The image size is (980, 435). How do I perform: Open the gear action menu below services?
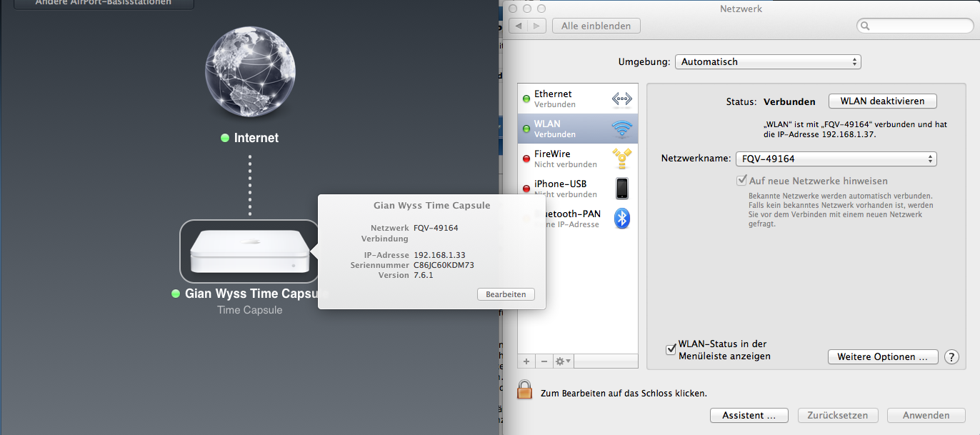tap(563, 361)
